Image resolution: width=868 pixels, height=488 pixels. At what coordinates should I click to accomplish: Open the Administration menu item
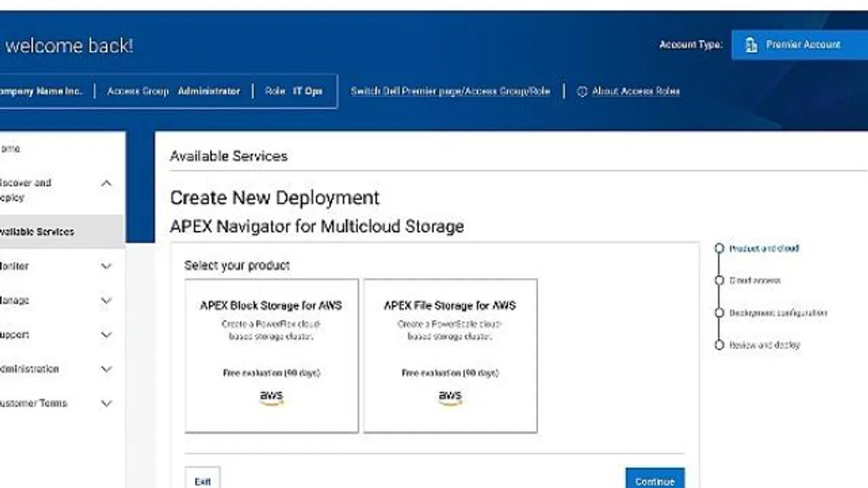pos(29,369)
